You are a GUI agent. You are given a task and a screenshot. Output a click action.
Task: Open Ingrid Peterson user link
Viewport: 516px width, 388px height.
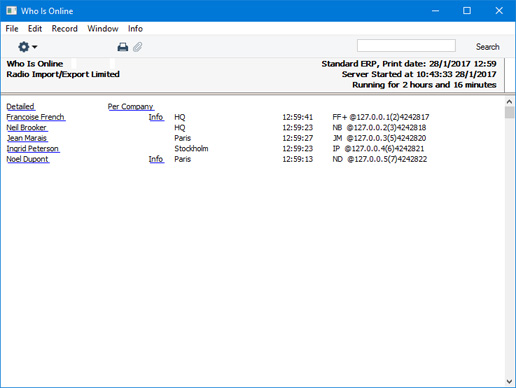[33, 149]
